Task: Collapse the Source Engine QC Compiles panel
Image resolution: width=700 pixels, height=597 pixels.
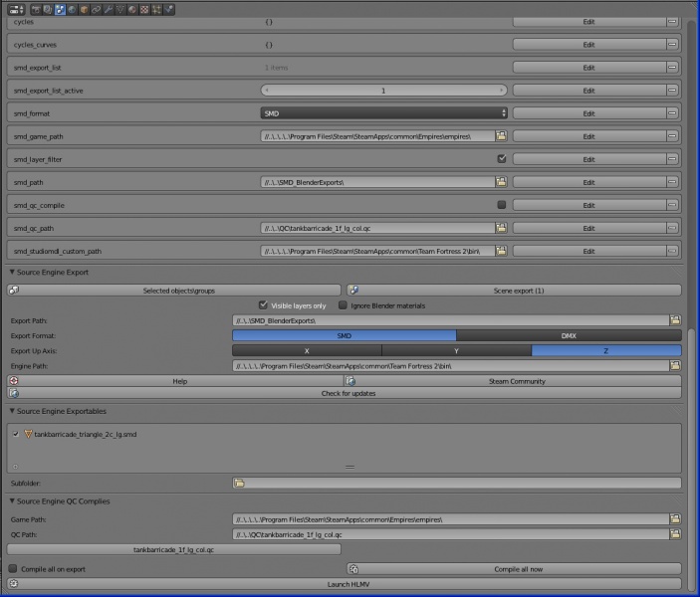Action: [12, 501]
